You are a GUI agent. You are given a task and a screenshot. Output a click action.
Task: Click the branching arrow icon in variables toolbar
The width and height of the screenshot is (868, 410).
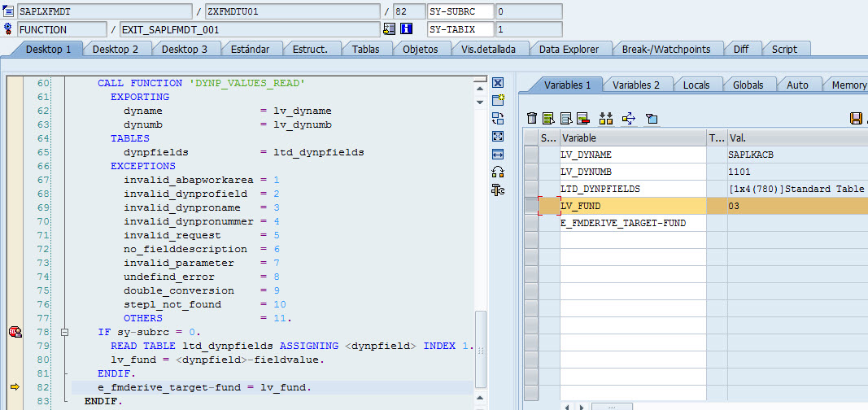(x=628, y=118)
